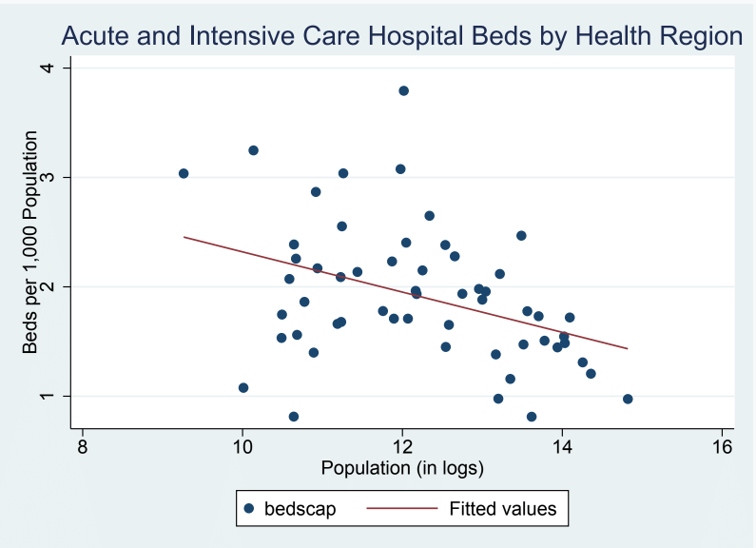Click the bedscap legend dot marker
Viewport: 756px width, 548px height.
(x=249, y=508)
